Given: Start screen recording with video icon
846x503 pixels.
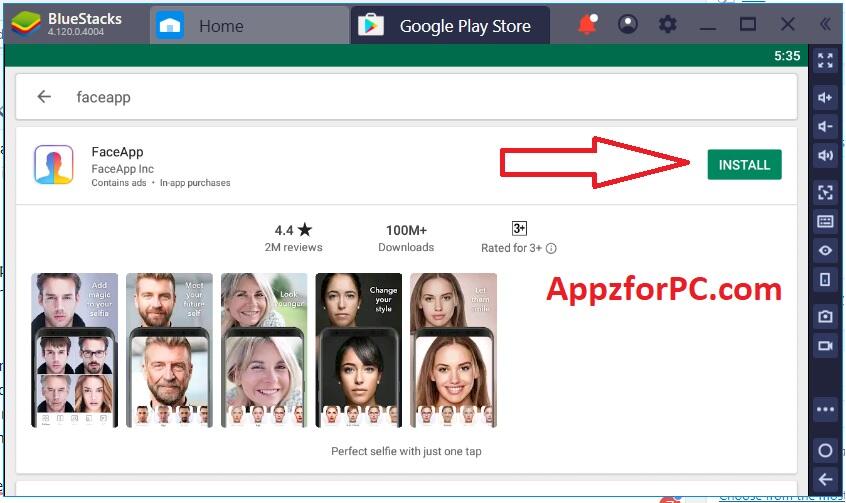Looking at the screenshot, I should (x=825, y=345).
